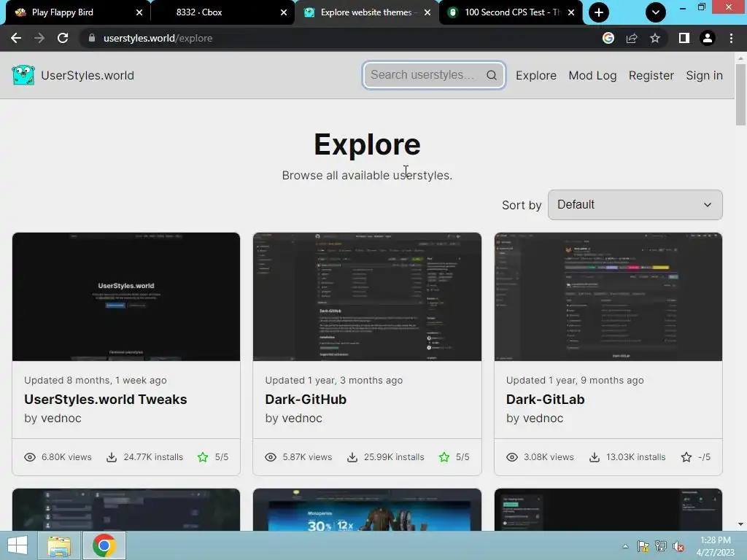747x560 pixels.
Task: Click the lock site info icon
Action: 92,38
